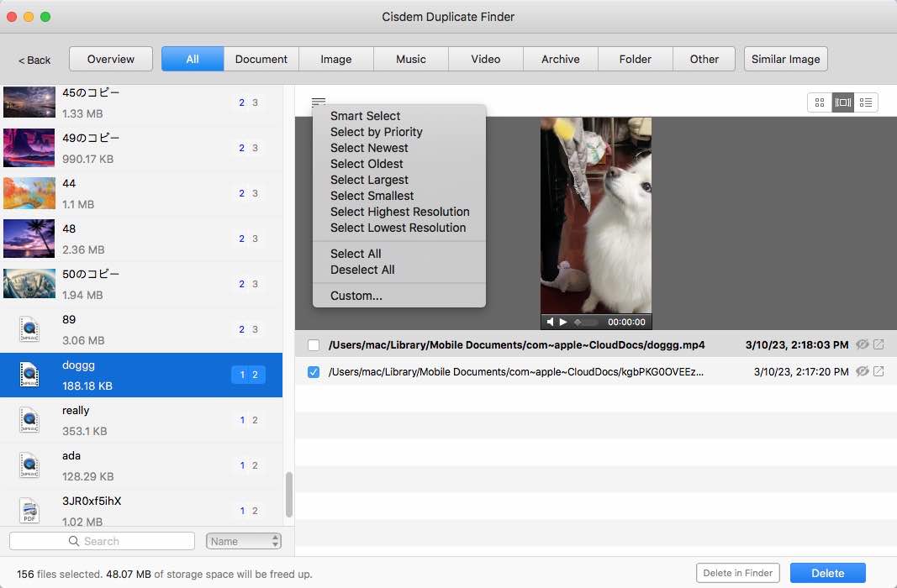897x588 pixels.
Task: Switch to the Similar Image tab
Action: point(785,59)
